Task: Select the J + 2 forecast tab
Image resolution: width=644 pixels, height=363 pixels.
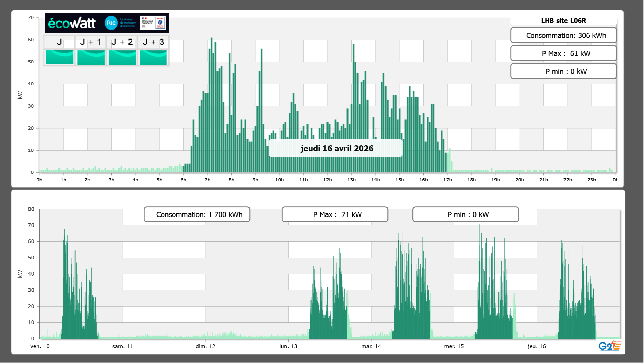Action: coord(122,42)
